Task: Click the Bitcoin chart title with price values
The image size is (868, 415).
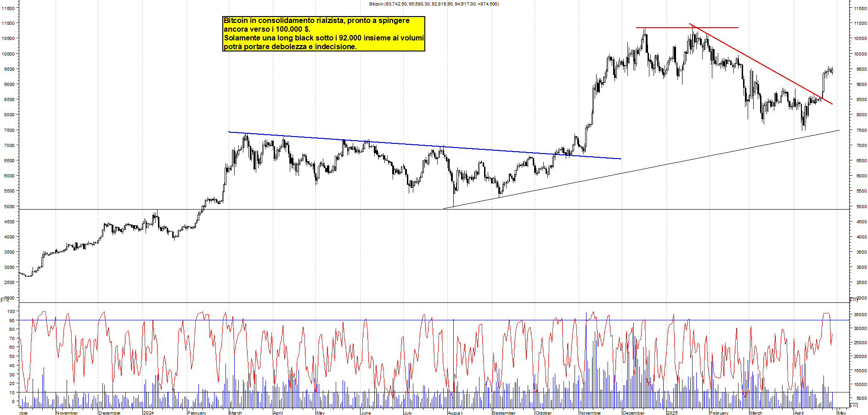Action: coord(434,4)
